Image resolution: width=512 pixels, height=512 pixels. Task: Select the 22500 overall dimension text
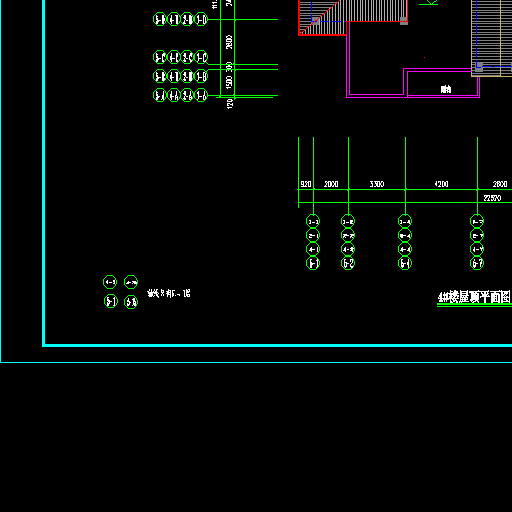492,198
